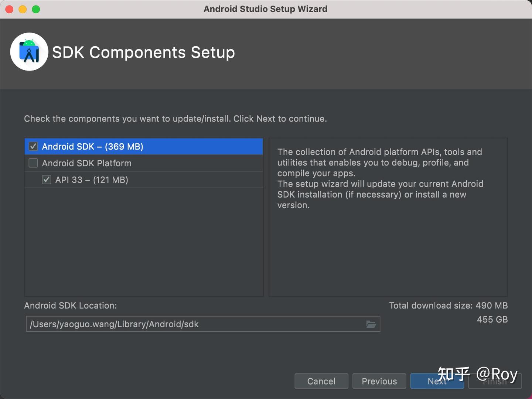Image resolution: width=532 pixels, height=399 pixels.
Task: Click the Total download size label
Action: pyautogui.click(x=448, y=306)
